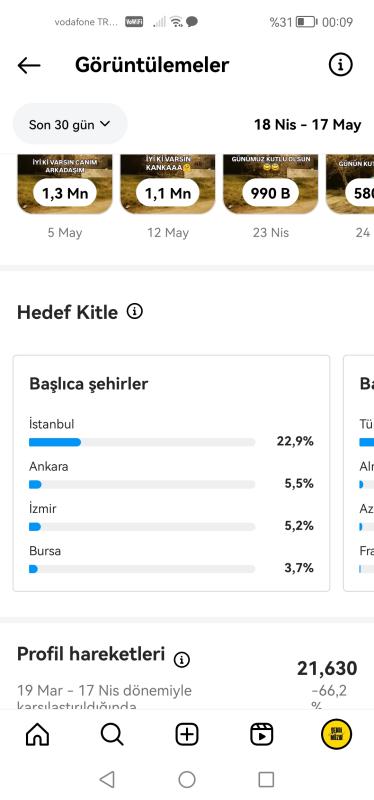Open the Reels icon in bottom bar
Viewport: 374px width, 800px height.
pos(262,735)
